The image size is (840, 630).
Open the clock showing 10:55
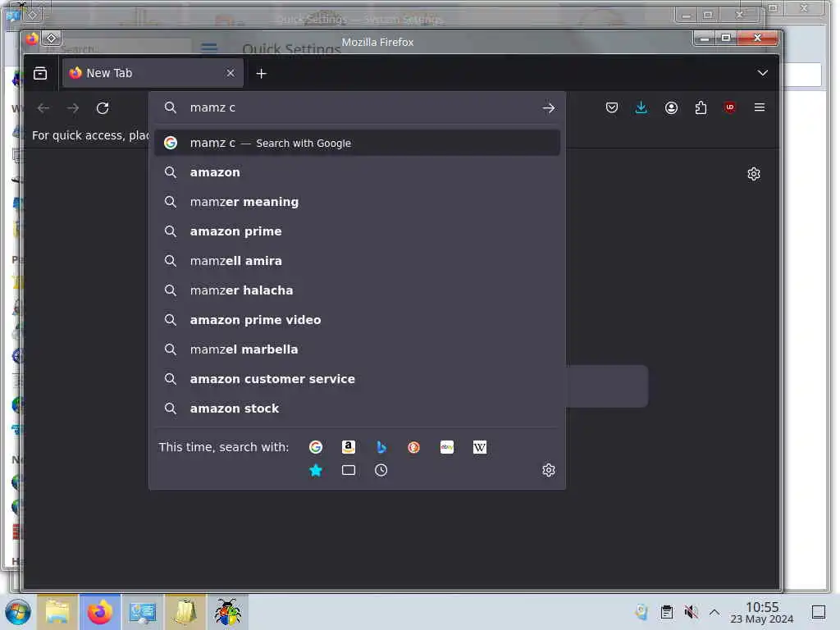coord(762,612)
